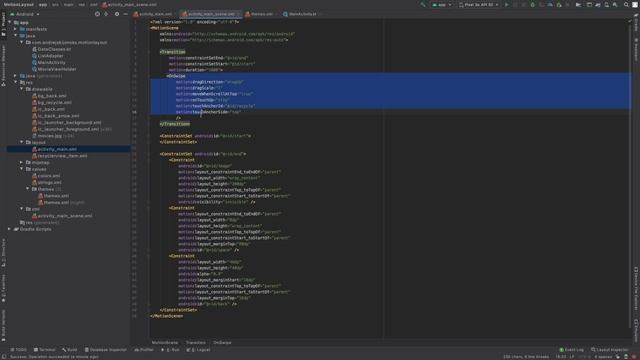This screenshot has height=360, width=640.
Task: Click MotionScene breadcrumb at editor bottom
Action: (165, 342)
